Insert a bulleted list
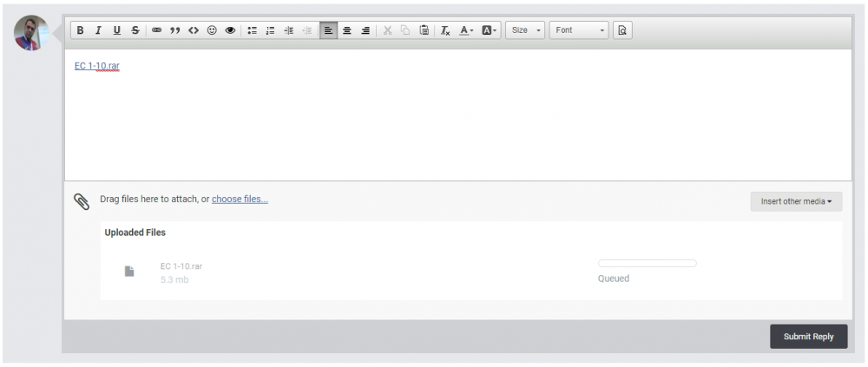The width and height of the screenshot is (868, 367). point(252,30)
